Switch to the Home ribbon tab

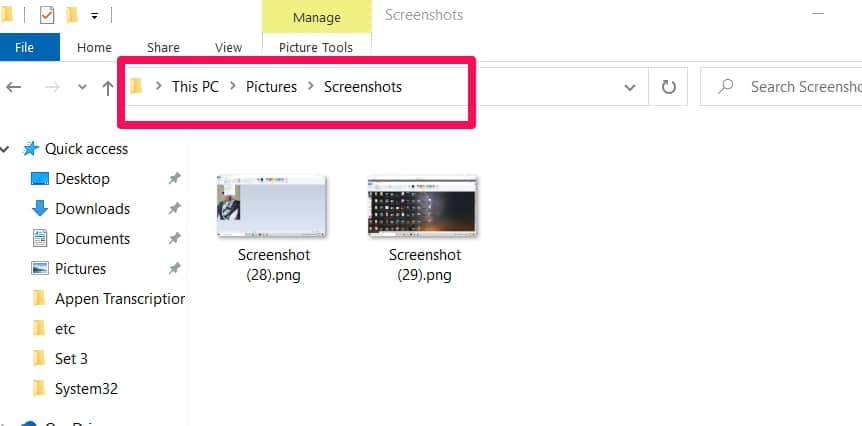pyautogui.click(x=94, y=48)
